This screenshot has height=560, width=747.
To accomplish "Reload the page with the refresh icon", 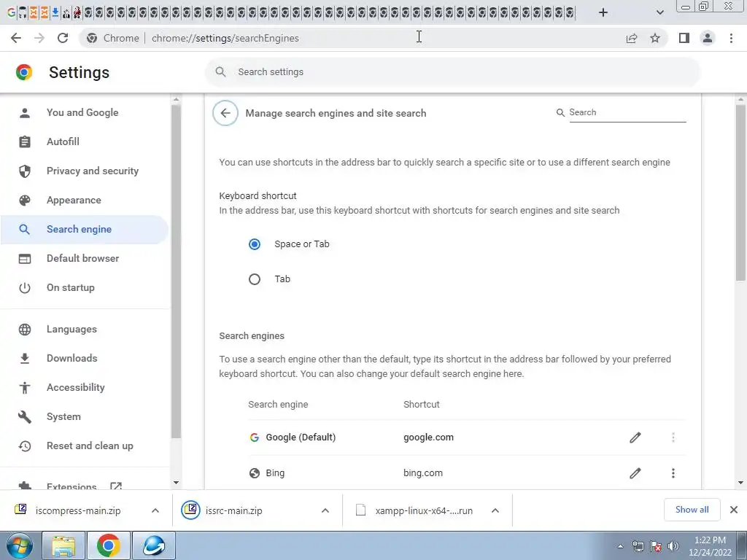I will [63, 38].
